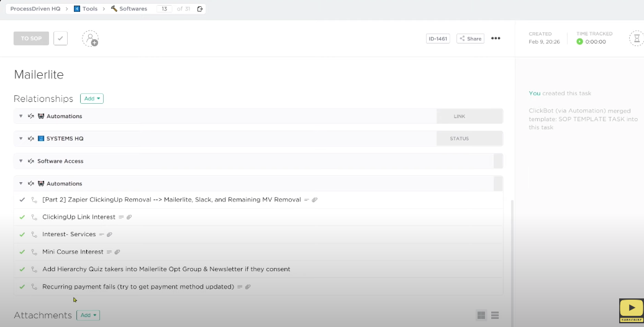This screenshot has height=327, width=644.
Task: Toggle check for ClickingUp Link Interest
Action: 22,217
